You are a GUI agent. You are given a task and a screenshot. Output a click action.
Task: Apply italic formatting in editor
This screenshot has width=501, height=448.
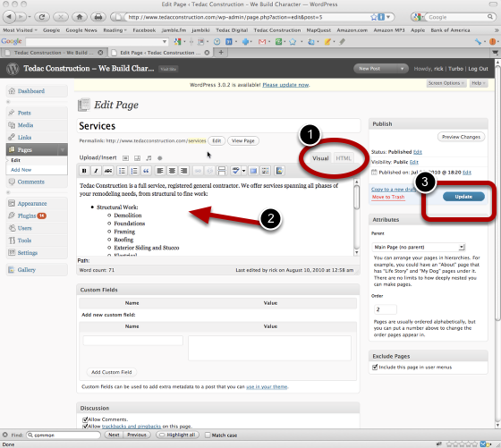[96, 171]
